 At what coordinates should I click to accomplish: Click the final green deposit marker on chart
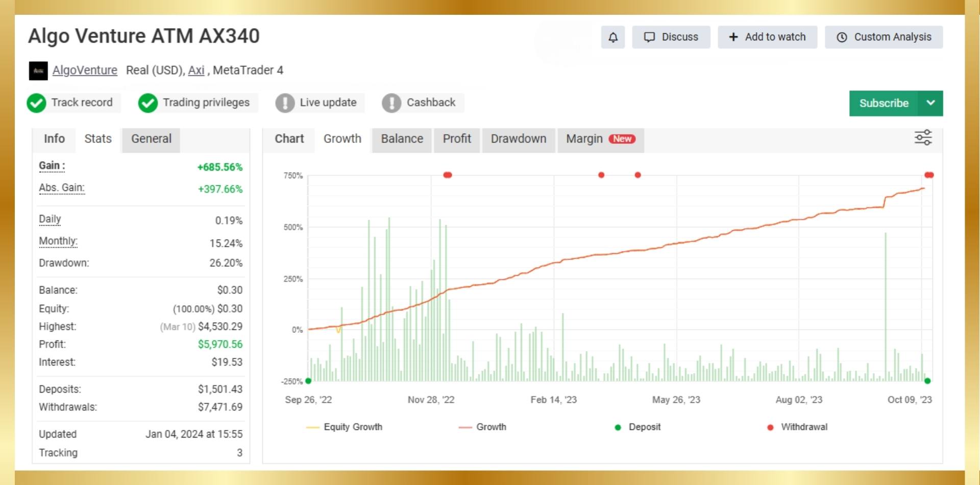click(x=927, y=381)
